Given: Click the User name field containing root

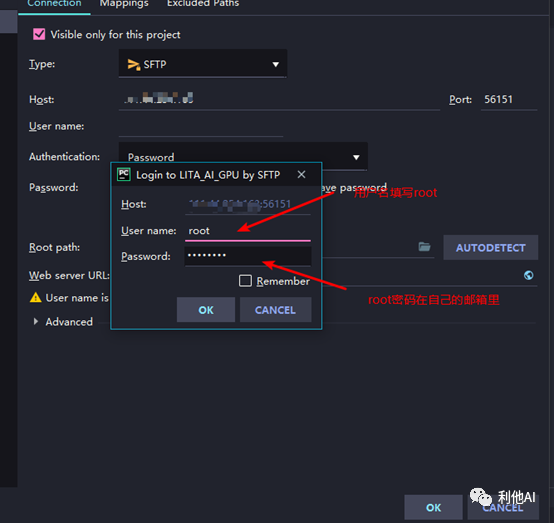Looking at the screenshot, I should pyautogui.click(x=248, y=231).
